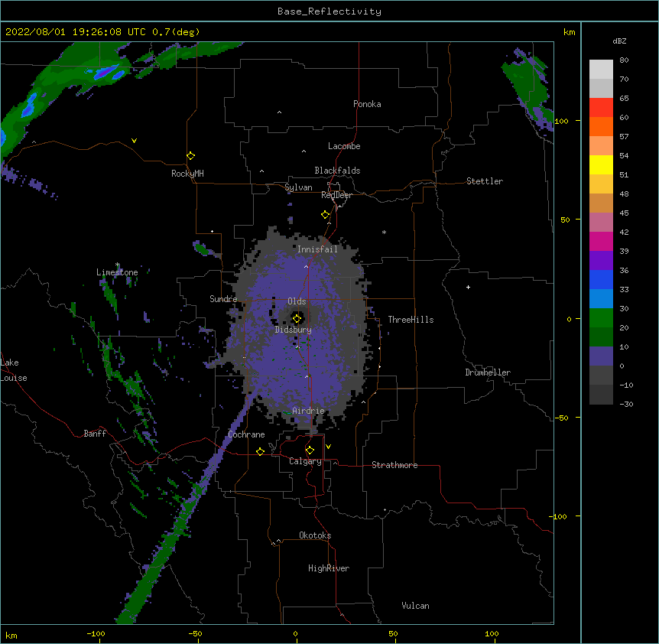
Task: Click the Lake Louise map label
Action: [14, 370]
